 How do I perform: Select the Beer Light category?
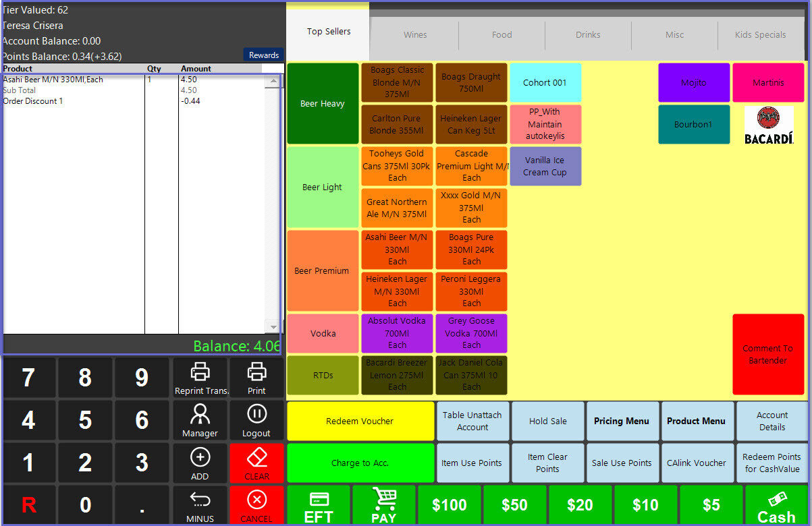click(x=323, y=187)
